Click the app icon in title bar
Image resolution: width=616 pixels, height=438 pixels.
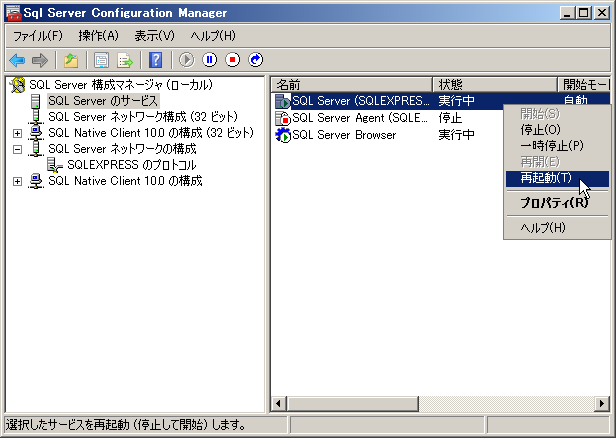14,13
